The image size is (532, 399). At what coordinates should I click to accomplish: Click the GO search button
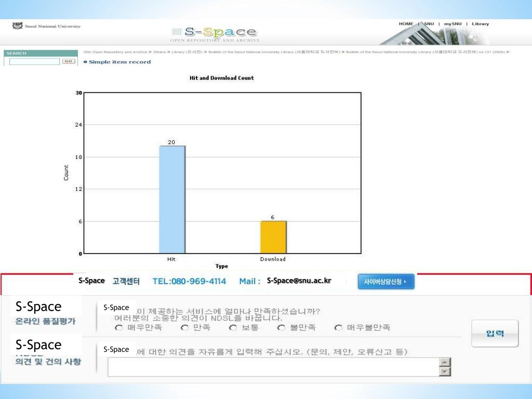tap(68, 61)
